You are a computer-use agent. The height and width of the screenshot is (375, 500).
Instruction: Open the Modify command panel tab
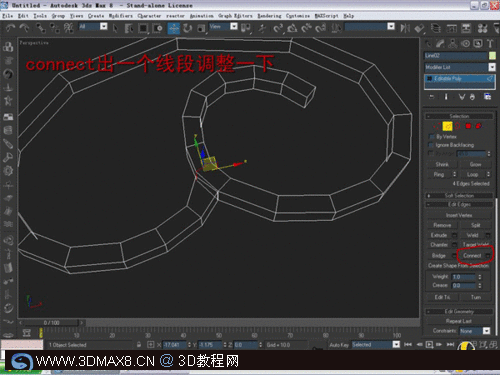(440, 43)
